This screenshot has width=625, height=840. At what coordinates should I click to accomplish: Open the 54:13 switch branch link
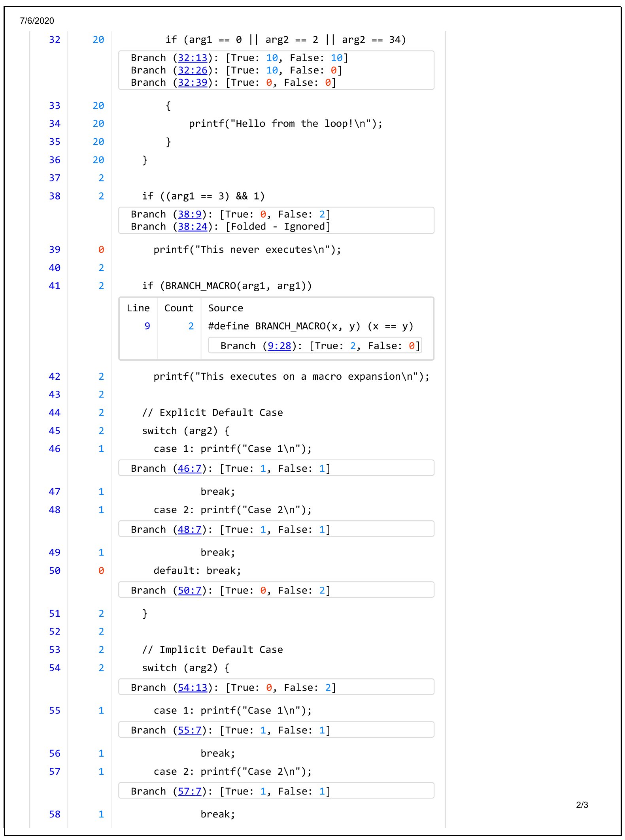192,688
